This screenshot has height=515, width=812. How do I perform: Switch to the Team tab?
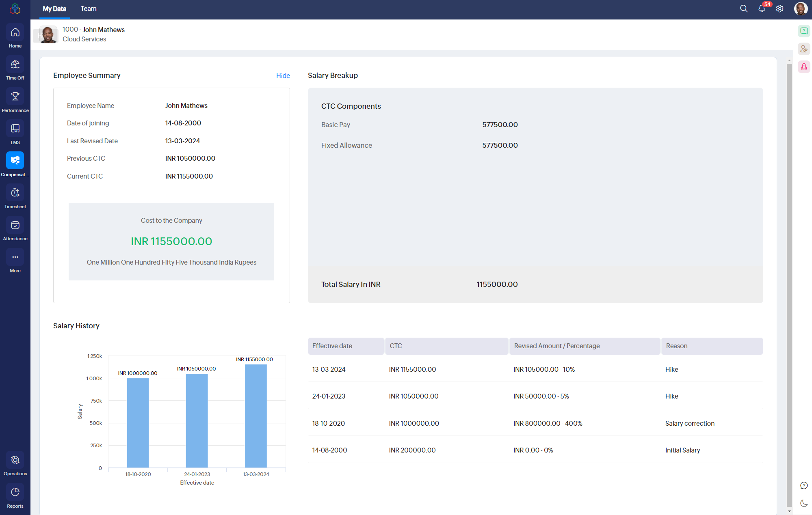coord(89,9)
